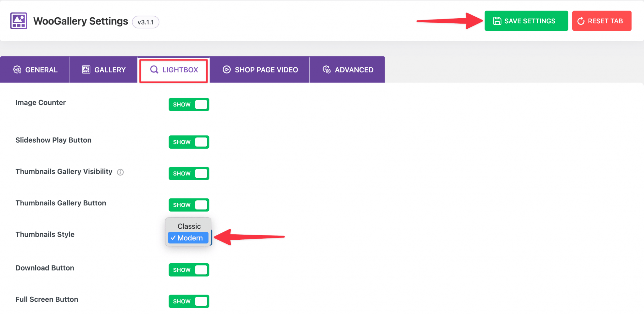Open the Advanced settings tab
644x314 pixels.
(347, 70)
